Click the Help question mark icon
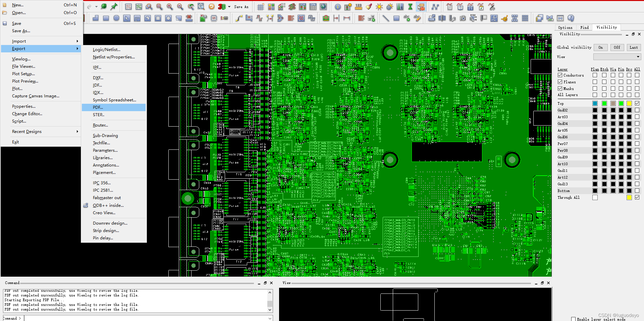Image resolution: width=644 pixels, height=321 pixels. coord(571,18)
